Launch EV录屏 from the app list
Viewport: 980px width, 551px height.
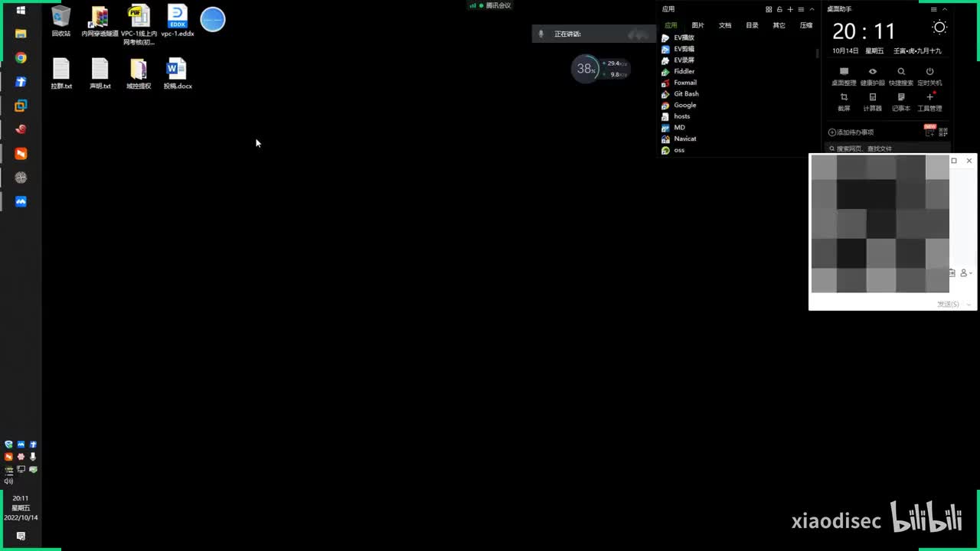click(678, 60)
